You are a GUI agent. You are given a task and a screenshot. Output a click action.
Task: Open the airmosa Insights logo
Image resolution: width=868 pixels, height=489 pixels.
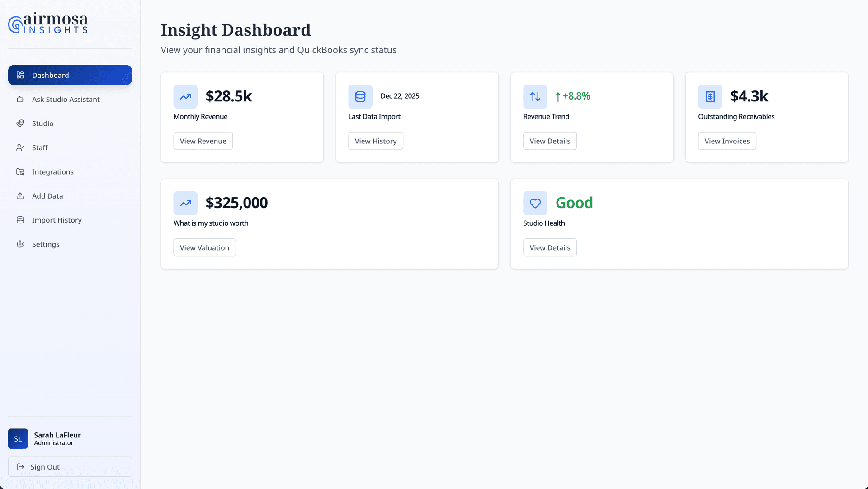(48, 23)
